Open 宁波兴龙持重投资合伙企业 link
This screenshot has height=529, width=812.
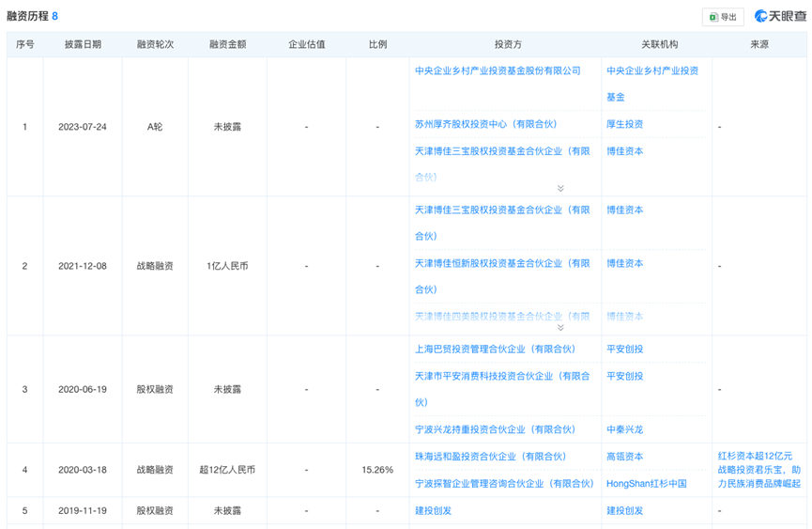click(x=495, y=429)
